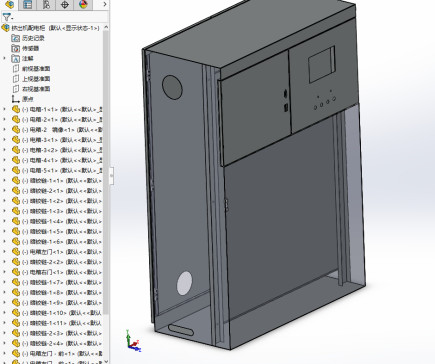The width and height of the screenshot is (435, 364).
Task: Expand the 电箱-3<2> component
Action: [4, 150]
